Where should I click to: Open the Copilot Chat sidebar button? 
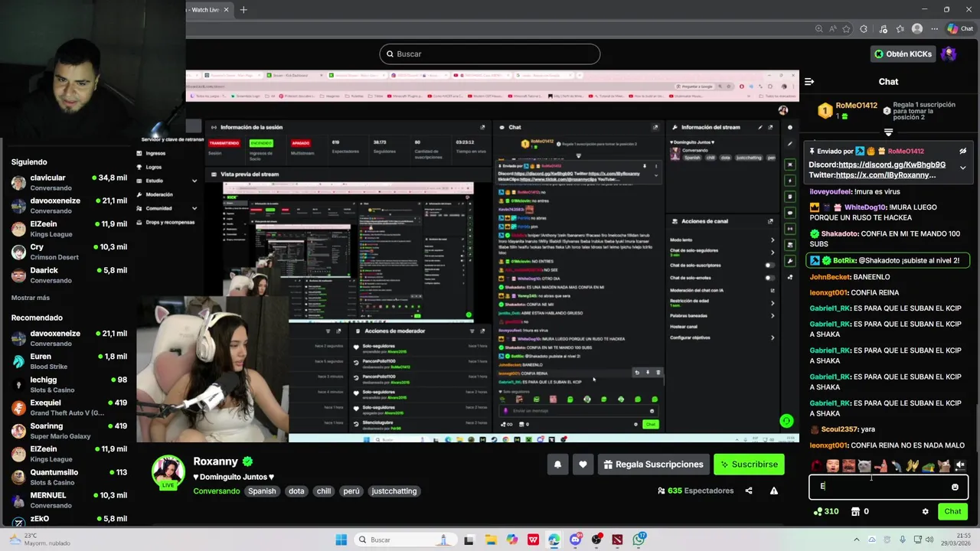pyautogui.click(x=960, y=29)
